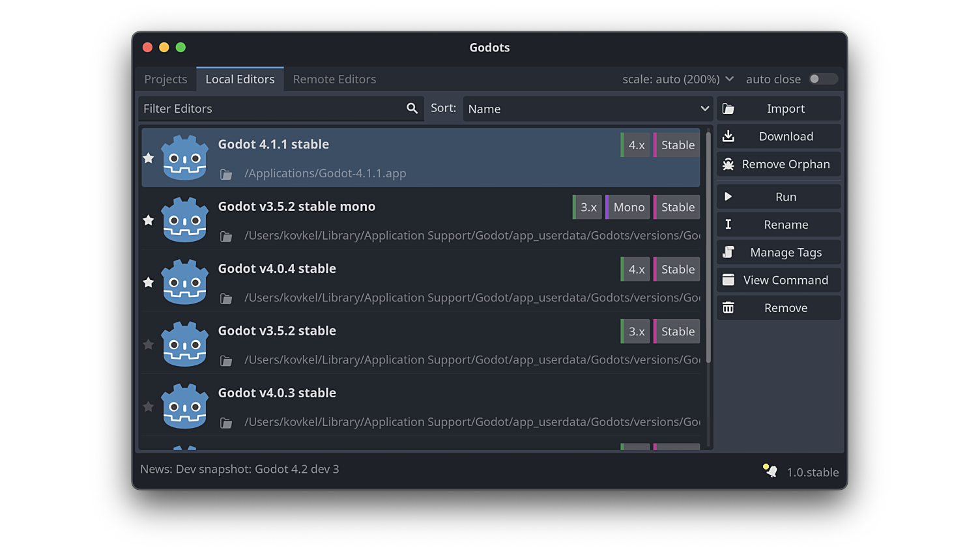Click the 4.x tag on Godot v4.0.4 stable
This screenshot has height=551, width=980.
pos(635,270)
